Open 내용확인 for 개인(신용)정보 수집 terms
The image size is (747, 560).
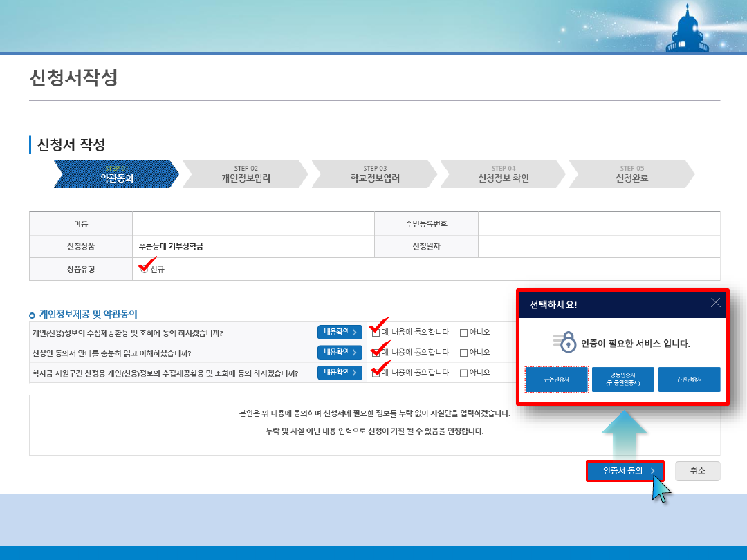[340, 333]
